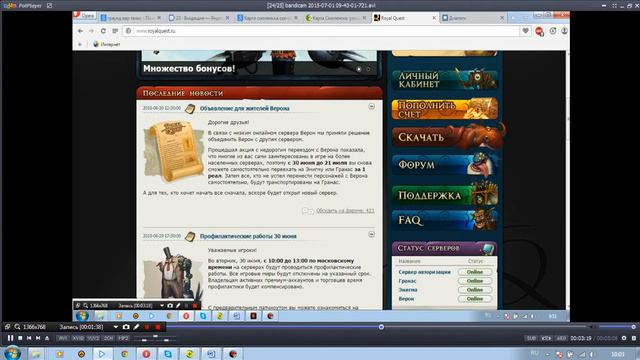Click the magnifier icon next to 1366x768 on the lower bar

click(x=17, y=327)
